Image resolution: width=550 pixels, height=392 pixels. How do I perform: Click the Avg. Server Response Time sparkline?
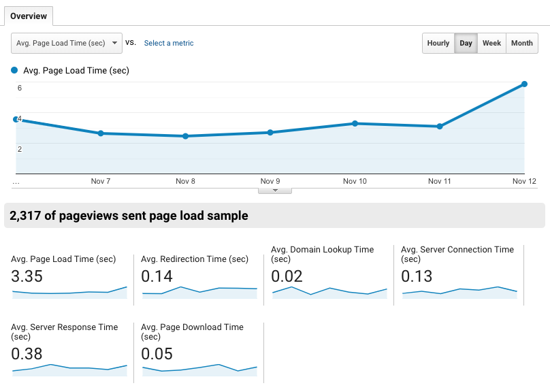(68, 370)
